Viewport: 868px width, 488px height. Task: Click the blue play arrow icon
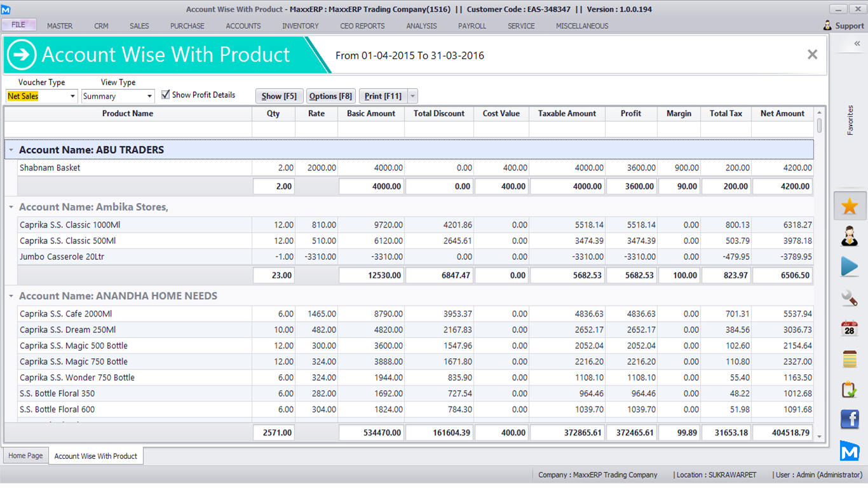coord(850,266)
